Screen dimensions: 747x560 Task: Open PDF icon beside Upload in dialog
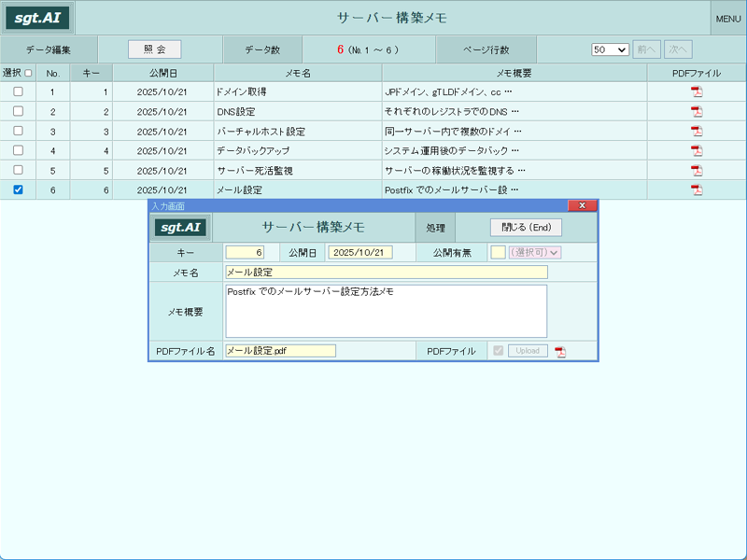(560, 352)
